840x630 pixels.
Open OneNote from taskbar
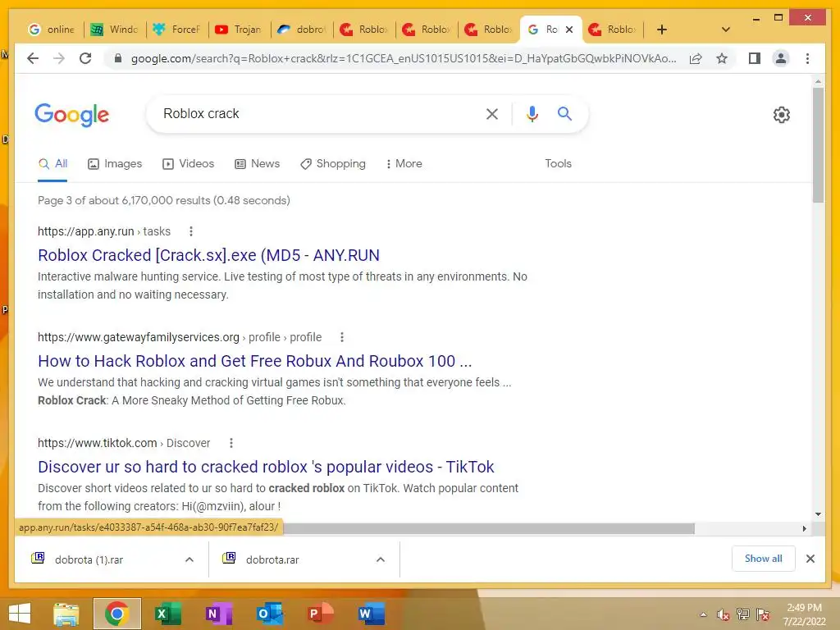coord(218,614)
